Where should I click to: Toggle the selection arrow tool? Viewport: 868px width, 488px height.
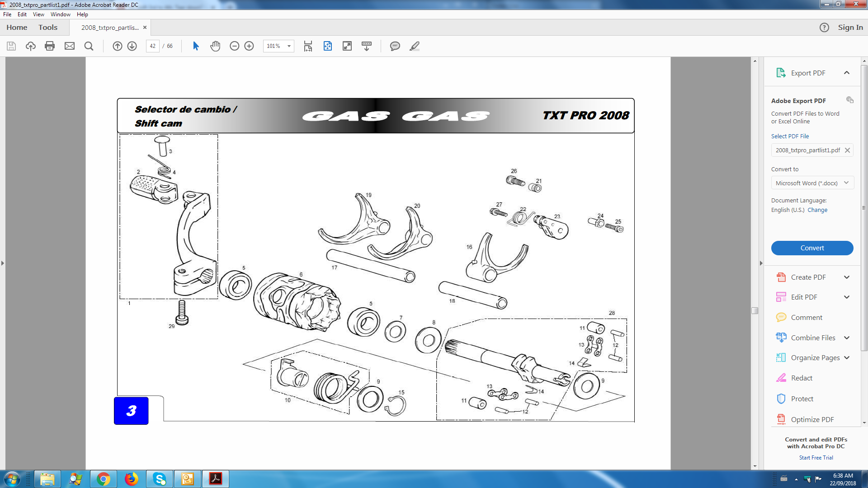pyautogui.click(x=196, y=46)
